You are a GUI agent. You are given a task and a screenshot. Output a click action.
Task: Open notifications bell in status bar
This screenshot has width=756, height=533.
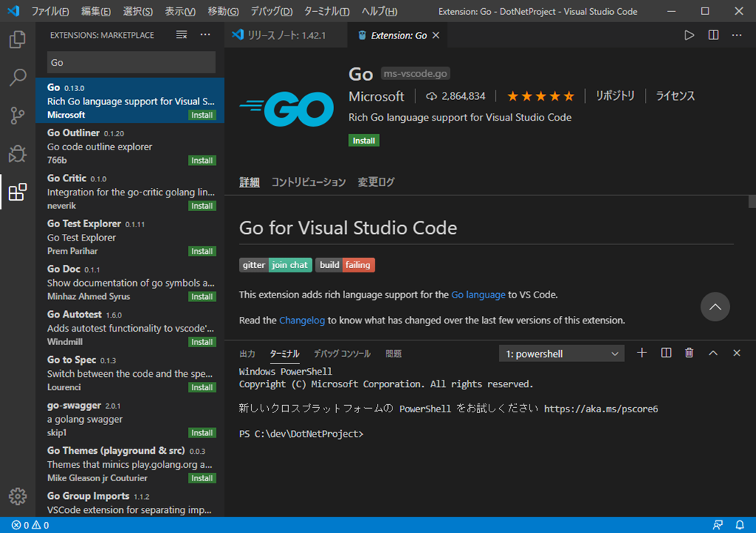[x=740, y=526]
